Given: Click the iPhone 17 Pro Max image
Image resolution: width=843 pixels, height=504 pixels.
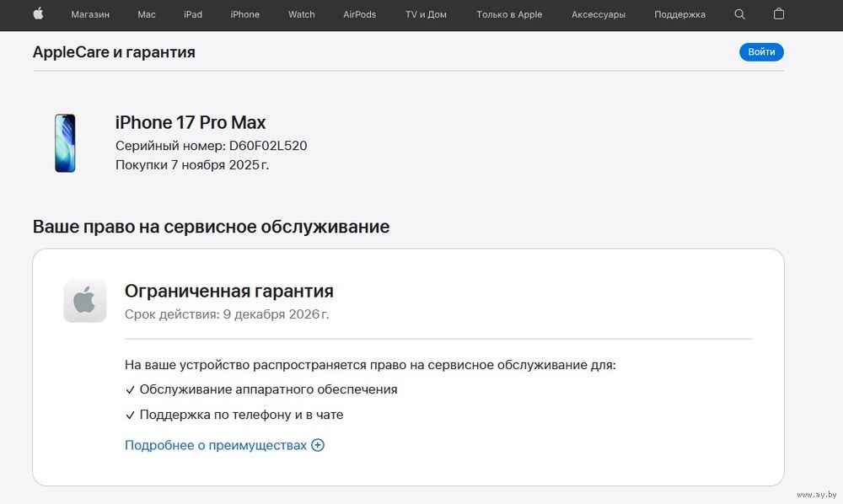Looking at the screenshot, I should point(65,143).
